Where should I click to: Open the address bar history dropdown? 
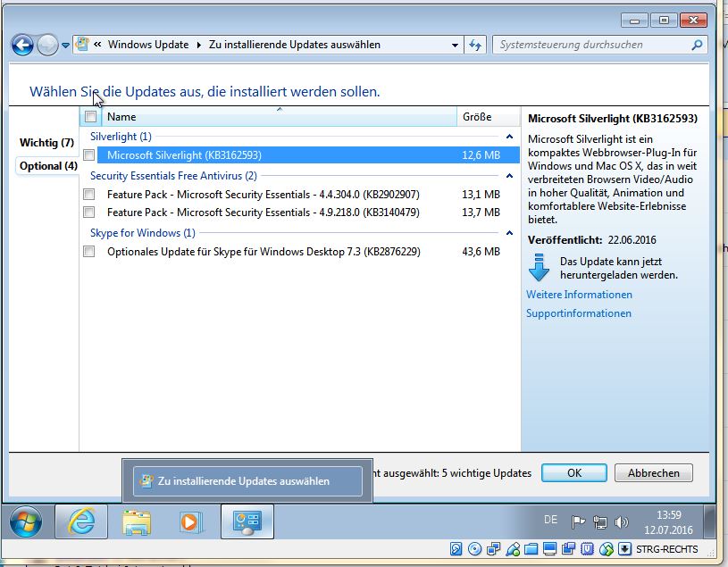(455, 45)
